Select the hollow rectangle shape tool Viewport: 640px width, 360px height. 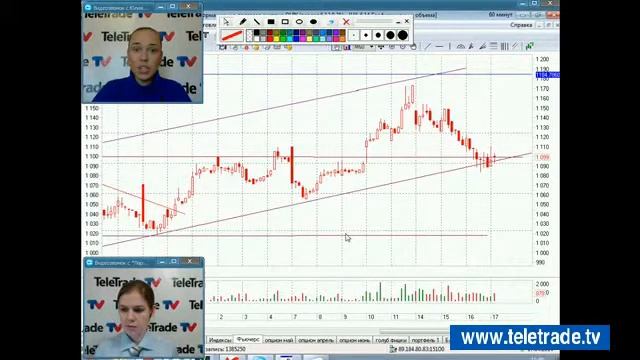point(285,22)
